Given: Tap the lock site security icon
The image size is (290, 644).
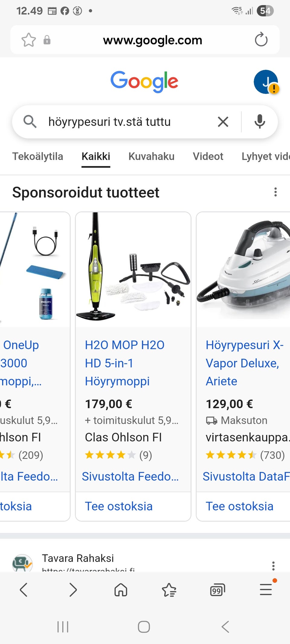Looking at the screenshot, I should (47, 40).
